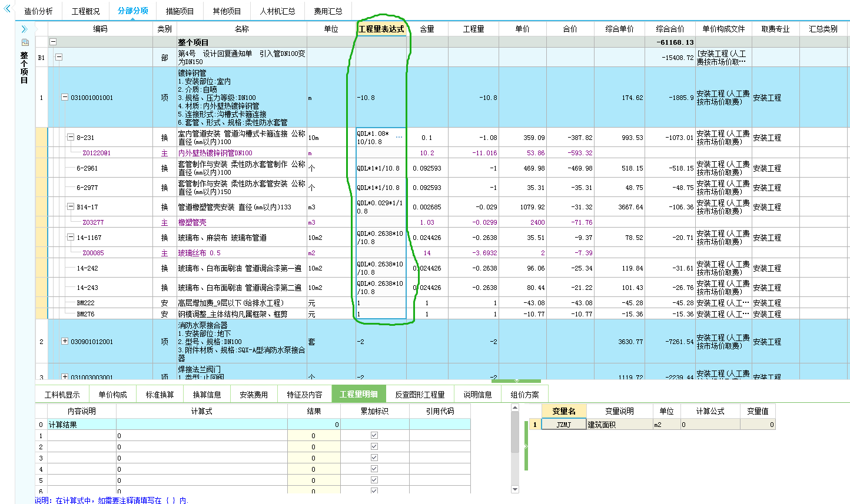The width and height of the screenshot is (850, 504).
Task: Switch to the 措施项目 tab
Action: (x=180, y=11)
